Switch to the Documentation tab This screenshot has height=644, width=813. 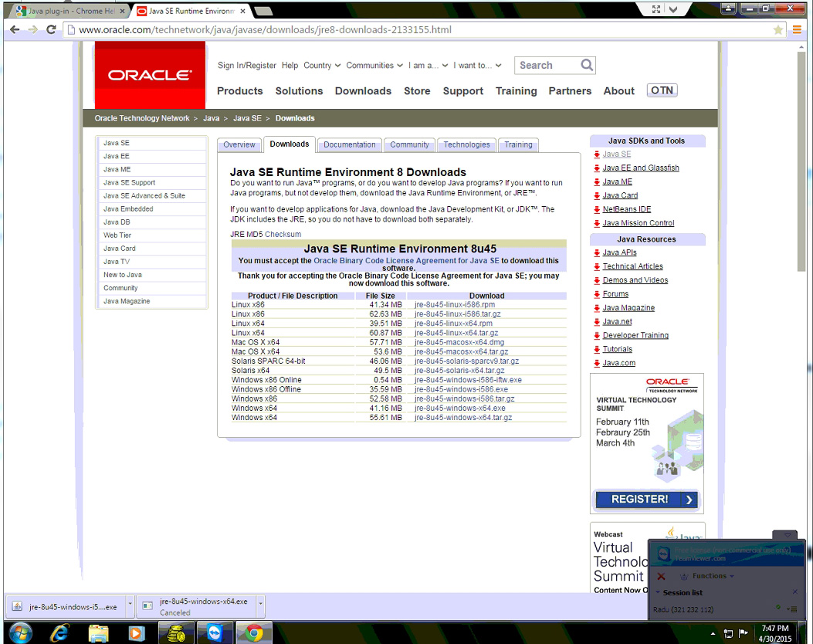pos(350,144)
